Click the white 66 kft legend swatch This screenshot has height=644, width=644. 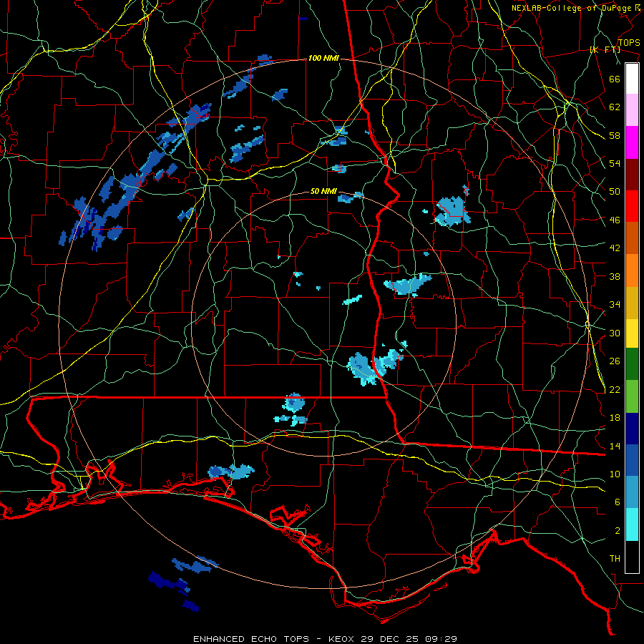point(632,79)
